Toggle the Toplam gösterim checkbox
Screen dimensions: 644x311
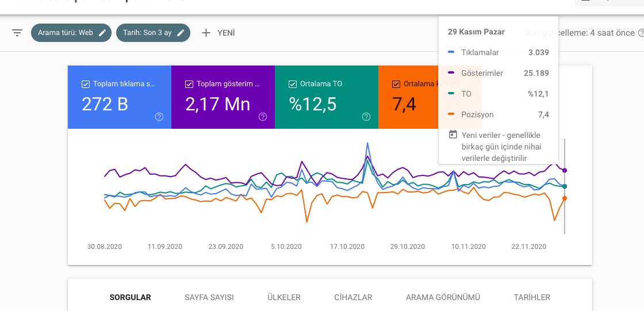point(189,84)
